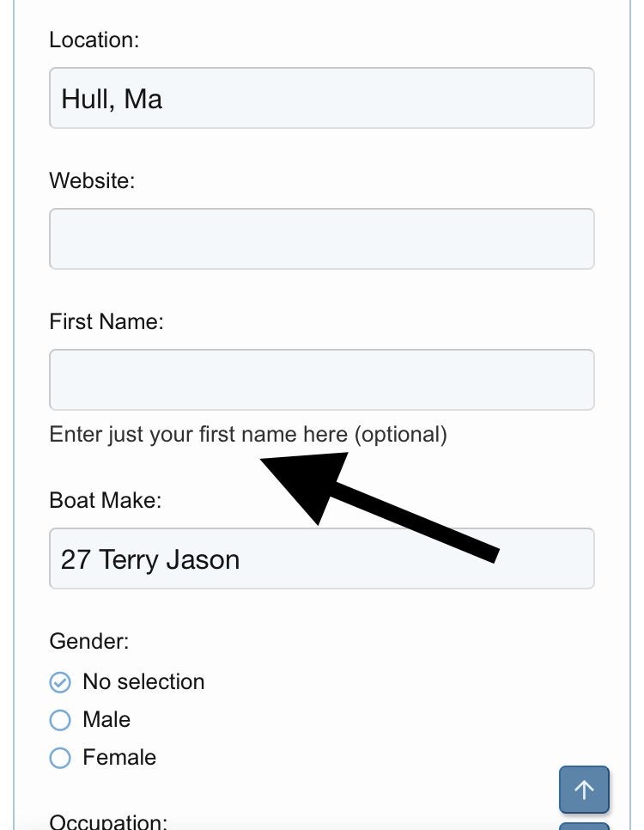
Task: Click the "Gender:" group label
Action: [89, 642]
